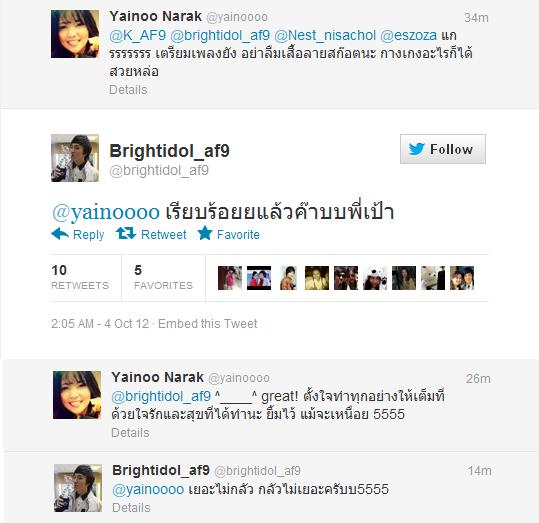Open Yainoo Narak avatar in top tweet
Screen dimensions: 539x523
75,34
